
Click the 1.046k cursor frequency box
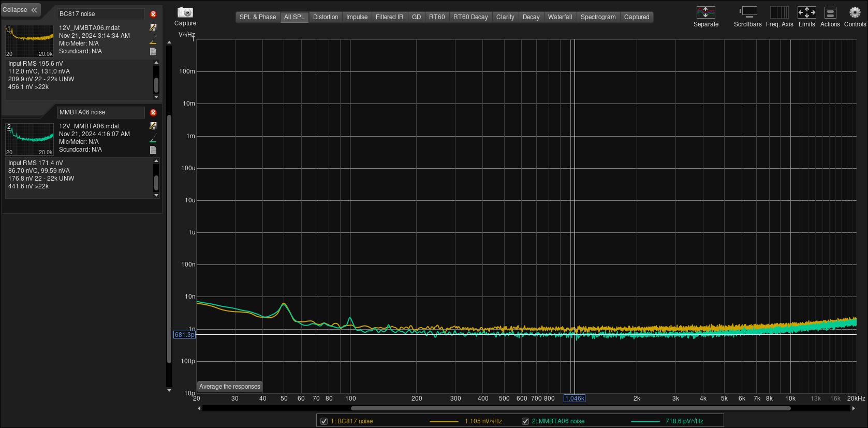(x=575, y=399)
